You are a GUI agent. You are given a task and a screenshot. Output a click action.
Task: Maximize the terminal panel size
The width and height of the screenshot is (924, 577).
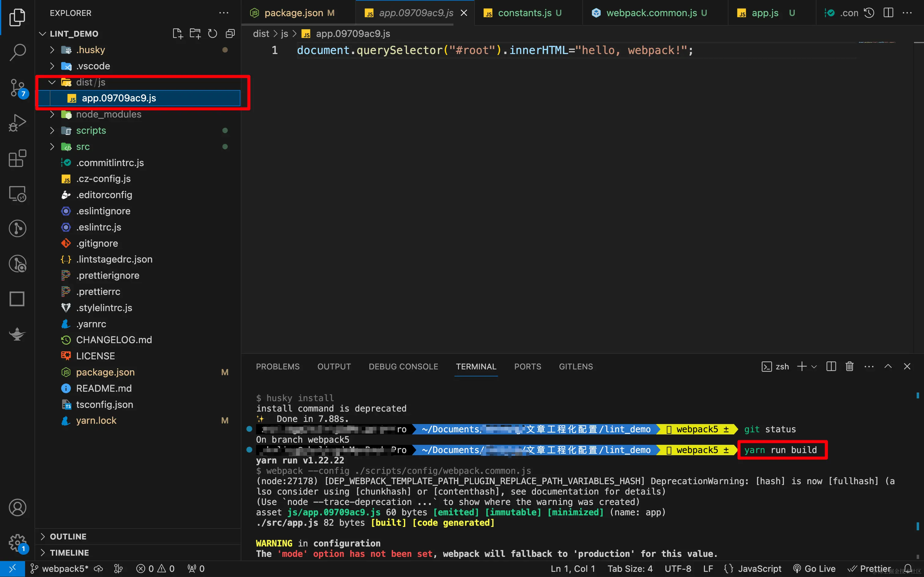[888, 366]
